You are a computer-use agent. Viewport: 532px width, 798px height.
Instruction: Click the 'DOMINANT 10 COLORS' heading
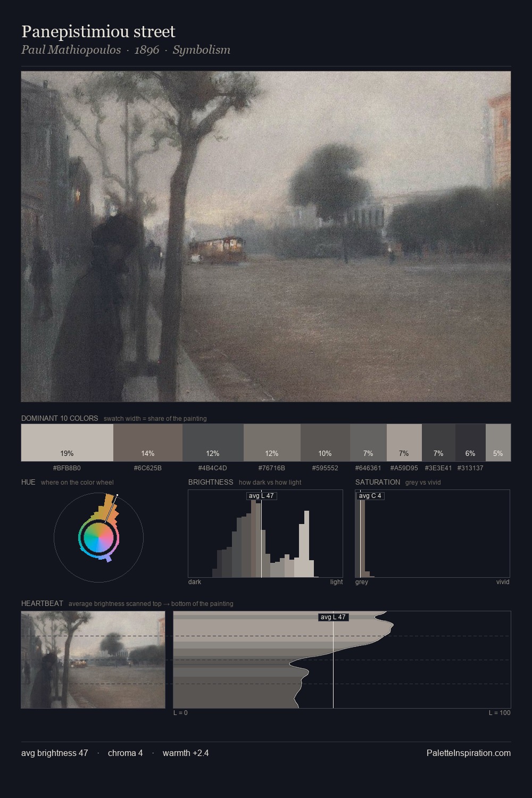click(60, 418)
